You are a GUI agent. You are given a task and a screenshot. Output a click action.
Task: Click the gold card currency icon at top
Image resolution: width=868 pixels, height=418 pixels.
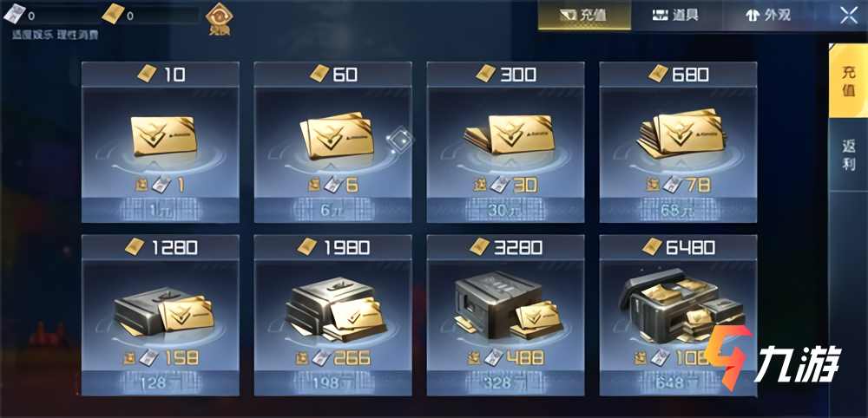click(x=113, y=14)
